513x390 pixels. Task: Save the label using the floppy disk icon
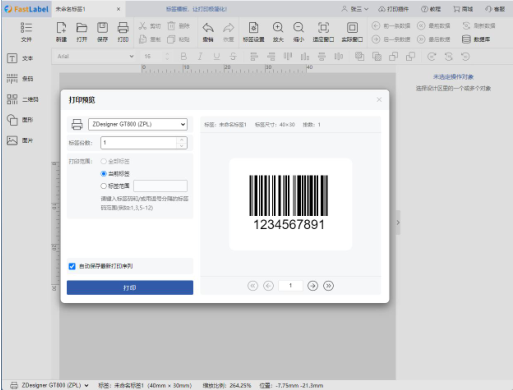[x=102, y=28]
